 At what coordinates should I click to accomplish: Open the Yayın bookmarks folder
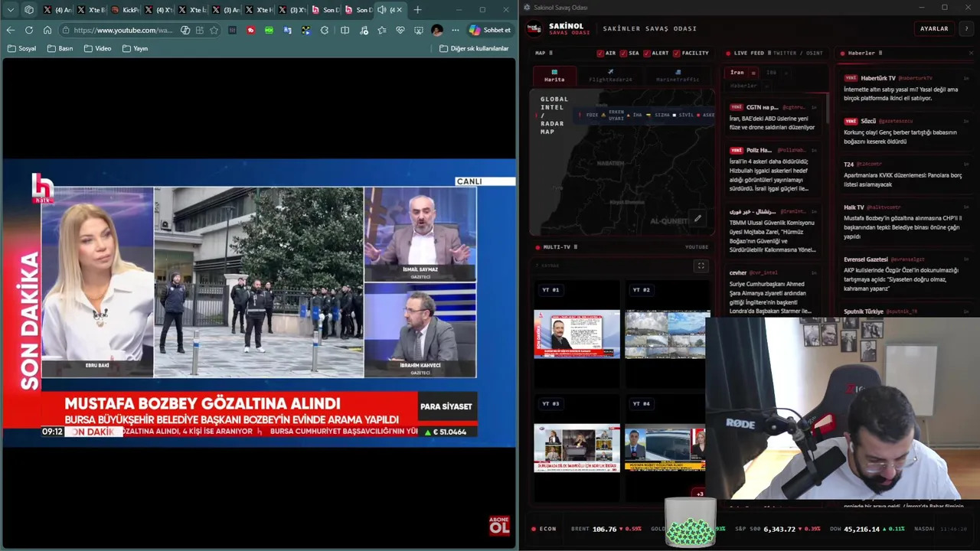coord(136,48)
